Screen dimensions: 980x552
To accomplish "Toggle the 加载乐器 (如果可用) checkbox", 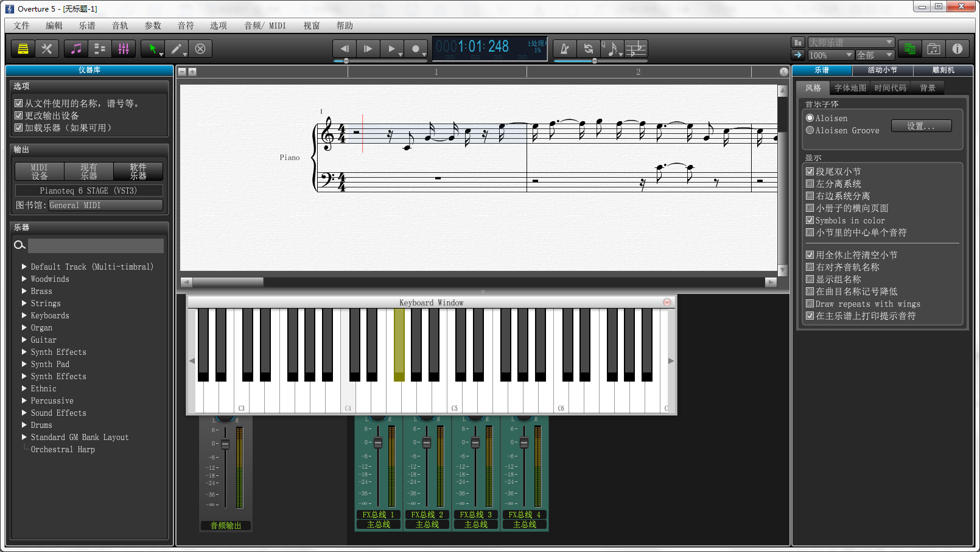I will [19, 128].
